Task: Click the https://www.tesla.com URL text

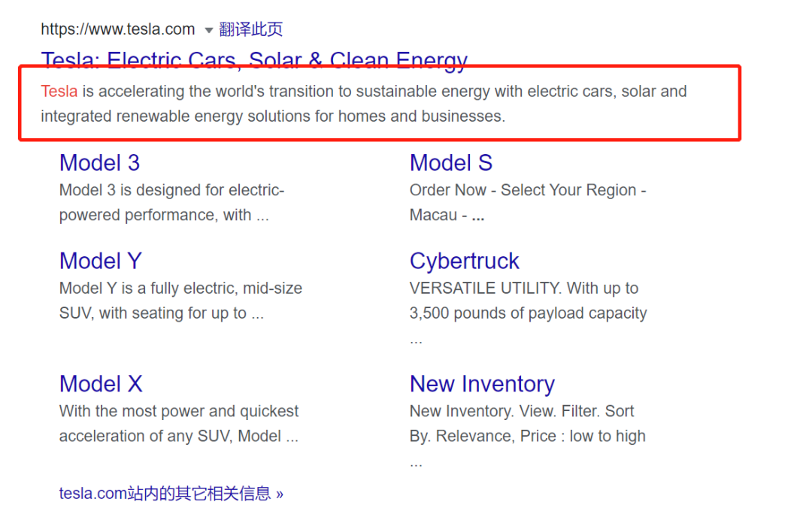Action: 118,29
